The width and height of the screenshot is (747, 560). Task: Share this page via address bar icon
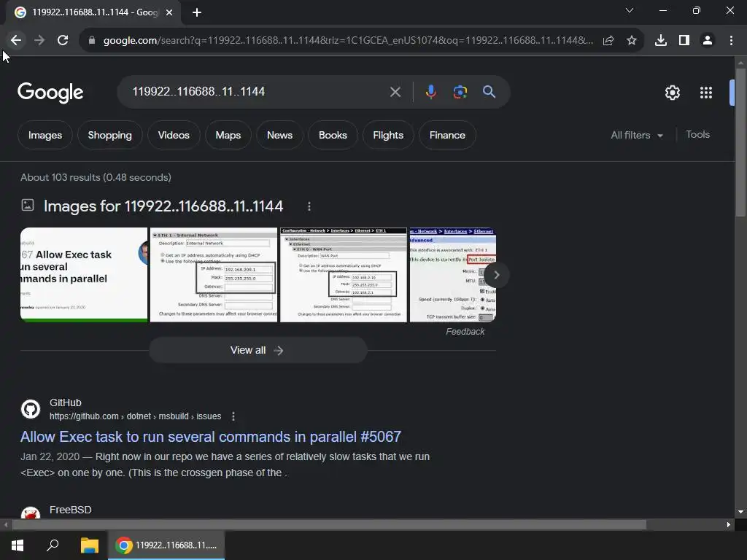(608, 41)
